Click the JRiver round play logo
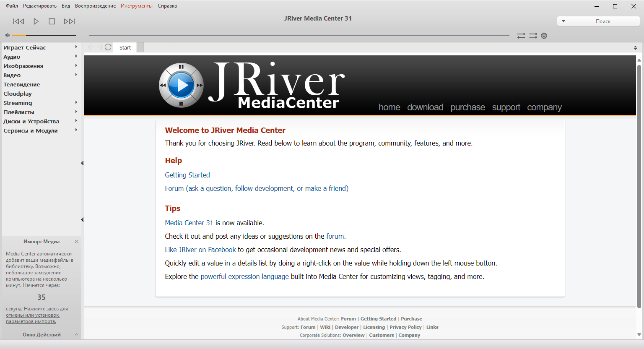This screenshot has height=349, width=644. pos(181,85)
